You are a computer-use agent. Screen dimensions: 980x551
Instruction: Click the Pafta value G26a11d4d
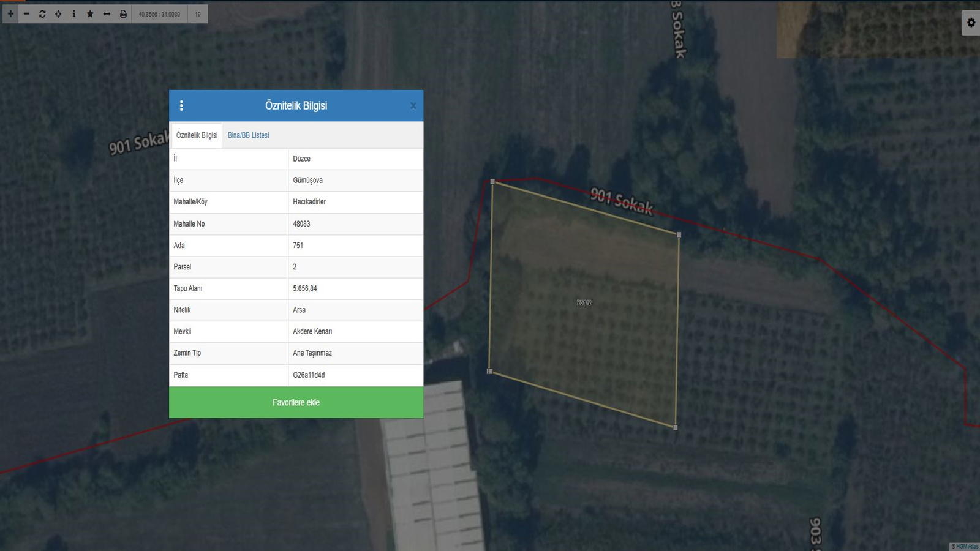pos(309,375)
